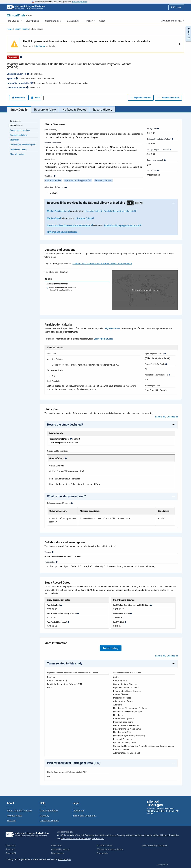Click the info icon next to Ages Eligible for Study

pos(165,353)
